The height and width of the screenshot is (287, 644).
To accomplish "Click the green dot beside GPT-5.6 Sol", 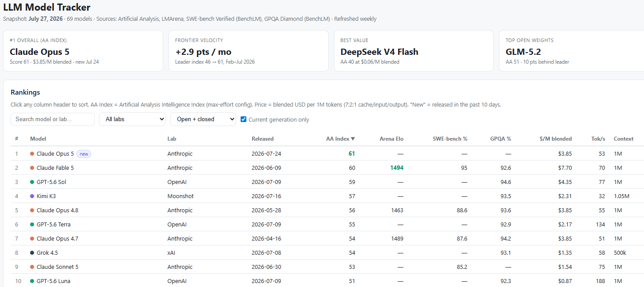I will 32,182.
